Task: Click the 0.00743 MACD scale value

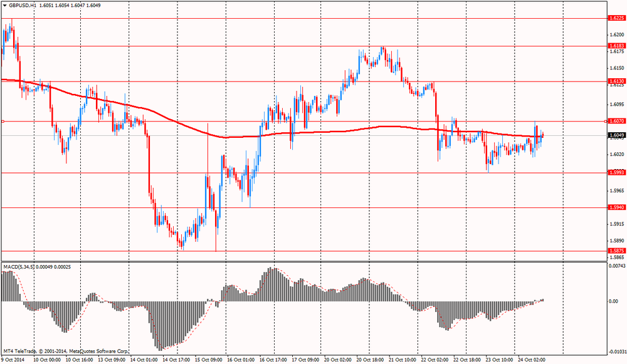Action: tap(616, 266)
